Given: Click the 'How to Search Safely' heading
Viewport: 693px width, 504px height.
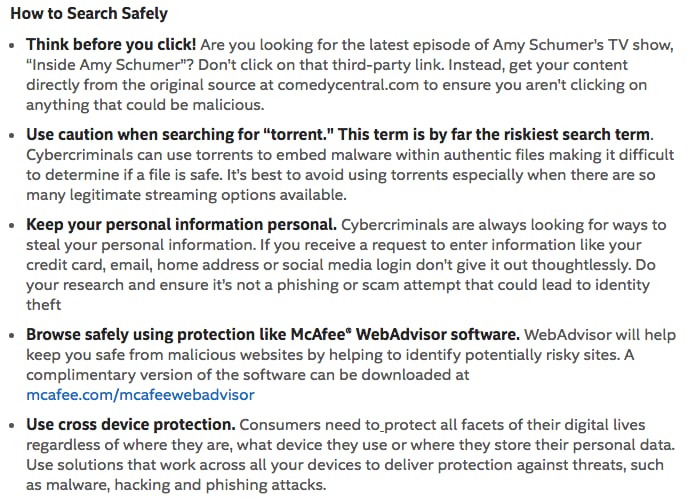Looking at the screenshot, I should [x=89, y=13].
